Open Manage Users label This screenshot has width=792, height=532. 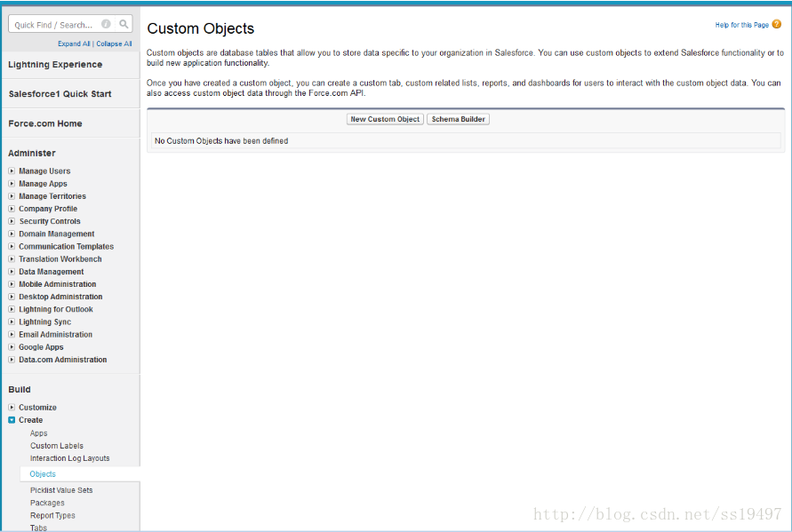(x=44, y=171)
